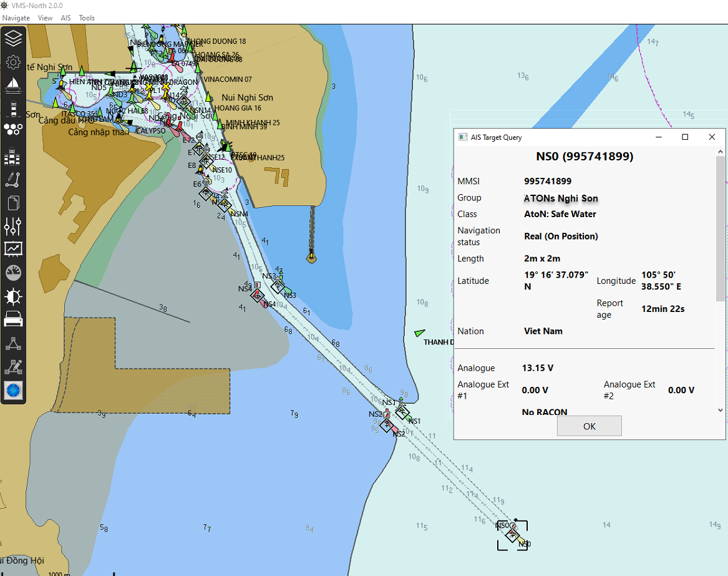Open the Navigate menu

pos(16,18)
